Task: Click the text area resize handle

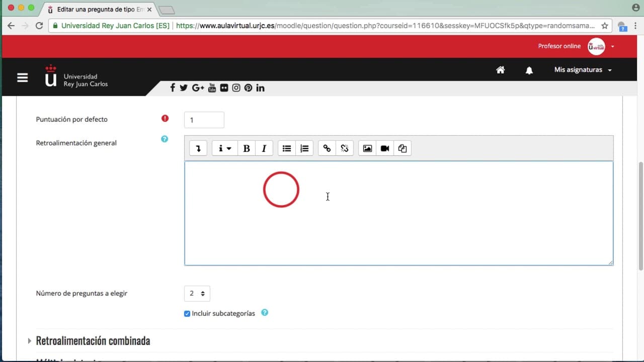Action: pyautogui.click(x=610, y=262)
